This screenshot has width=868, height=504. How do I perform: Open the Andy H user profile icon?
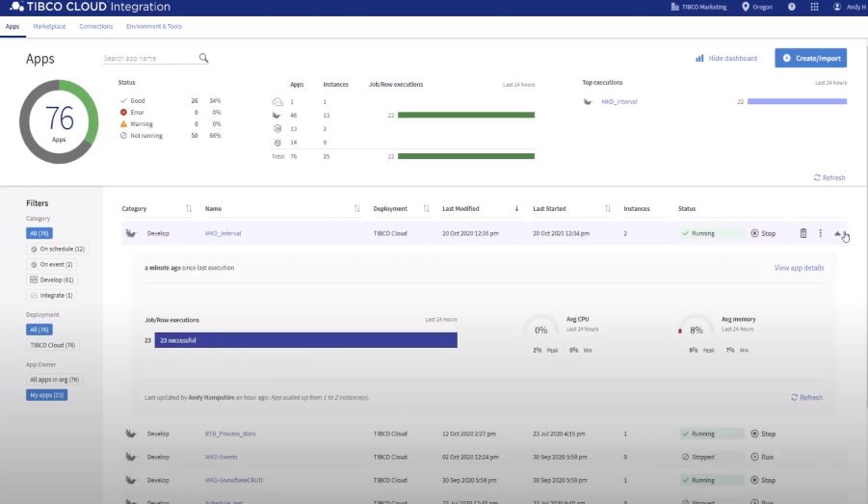point(837,8)
